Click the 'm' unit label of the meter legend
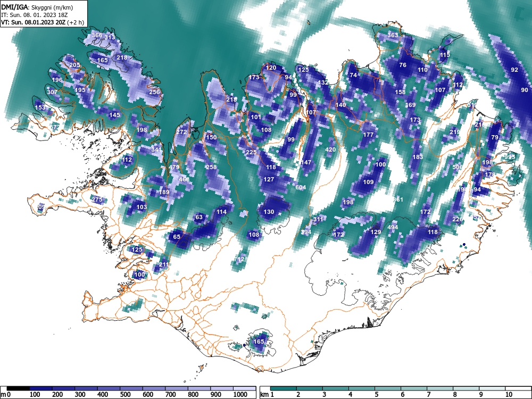This screenshot has width=532, height=399. coord(3,395)
